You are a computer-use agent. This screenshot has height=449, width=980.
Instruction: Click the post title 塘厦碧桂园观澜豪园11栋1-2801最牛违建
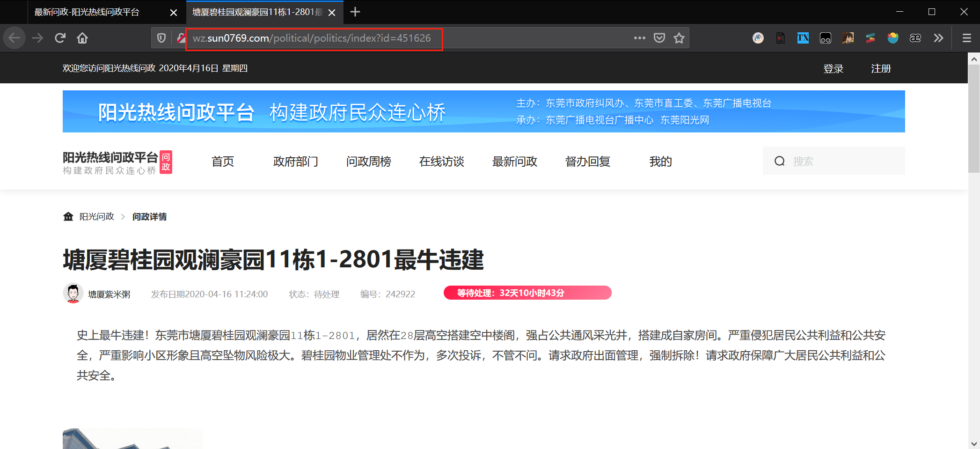pyautogui.click(x=273, y=260)
